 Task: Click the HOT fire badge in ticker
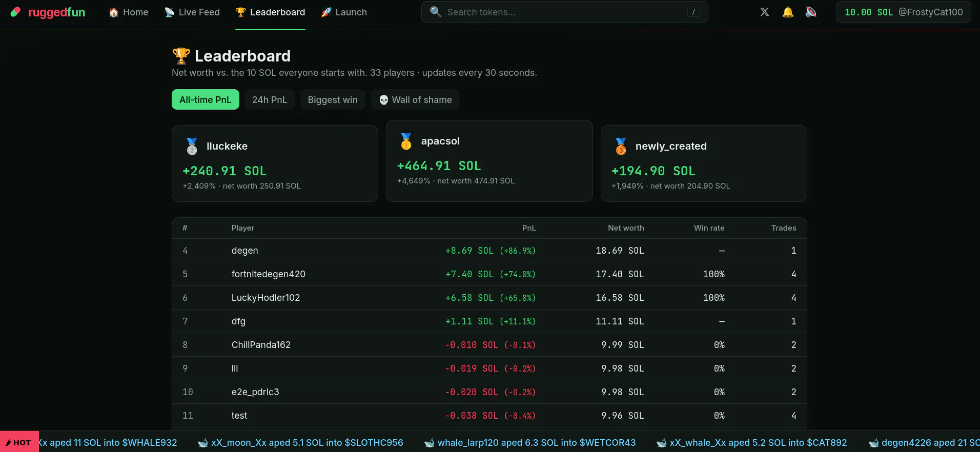[x=19, y=442]
